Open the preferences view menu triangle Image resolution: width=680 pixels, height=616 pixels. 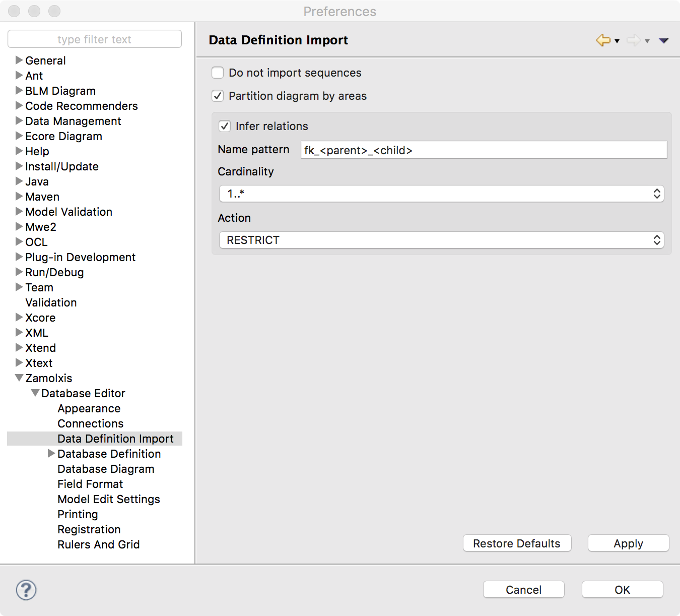(664, 41)
